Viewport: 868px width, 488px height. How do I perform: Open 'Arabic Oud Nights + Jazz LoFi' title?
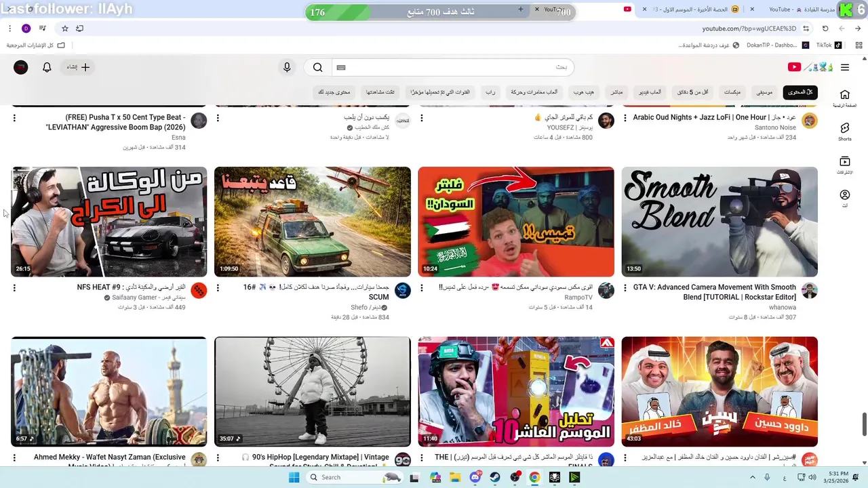[x=715, y=117]
